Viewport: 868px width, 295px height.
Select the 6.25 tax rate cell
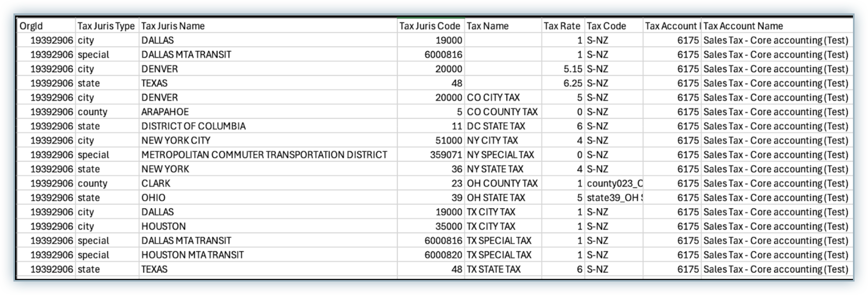coord(563,83)
